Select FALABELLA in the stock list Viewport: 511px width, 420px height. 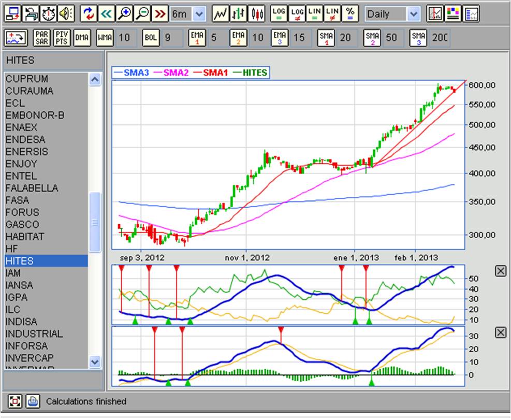click(32, 188)
